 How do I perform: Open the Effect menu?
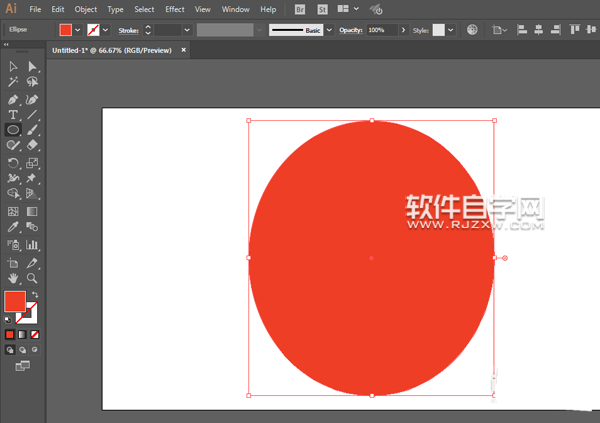pos(175,9)
